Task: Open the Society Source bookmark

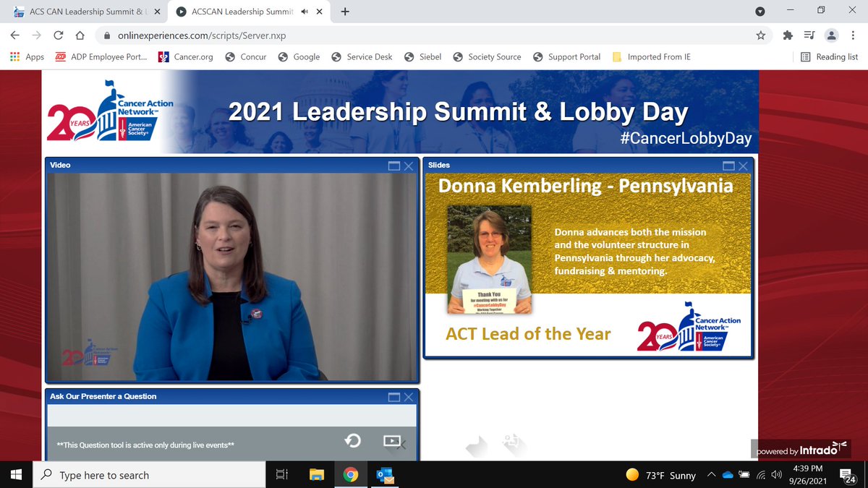Action: (x=487, y=56)
